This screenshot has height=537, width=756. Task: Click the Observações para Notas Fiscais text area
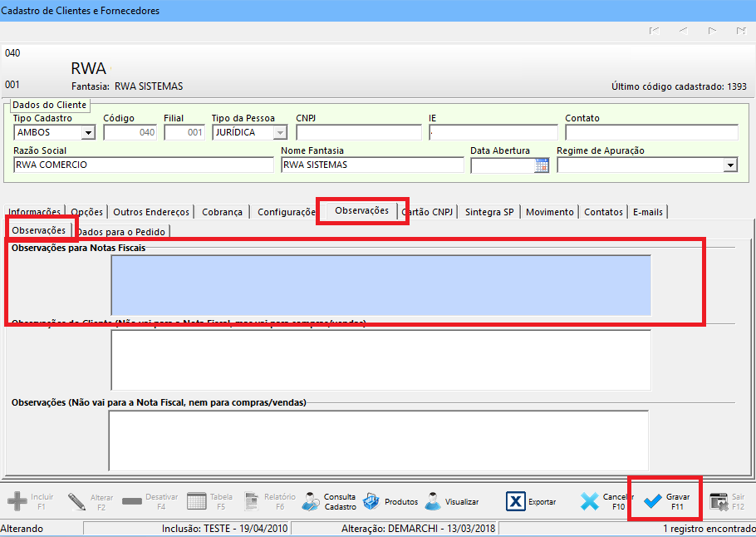click(380, 286)
